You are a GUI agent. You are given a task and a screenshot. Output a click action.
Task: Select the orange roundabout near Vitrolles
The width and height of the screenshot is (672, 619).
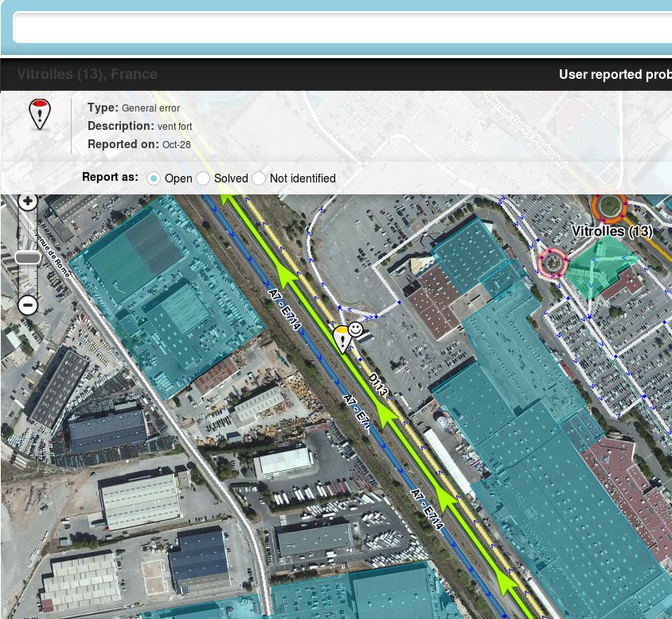click(x=609, y=205)
